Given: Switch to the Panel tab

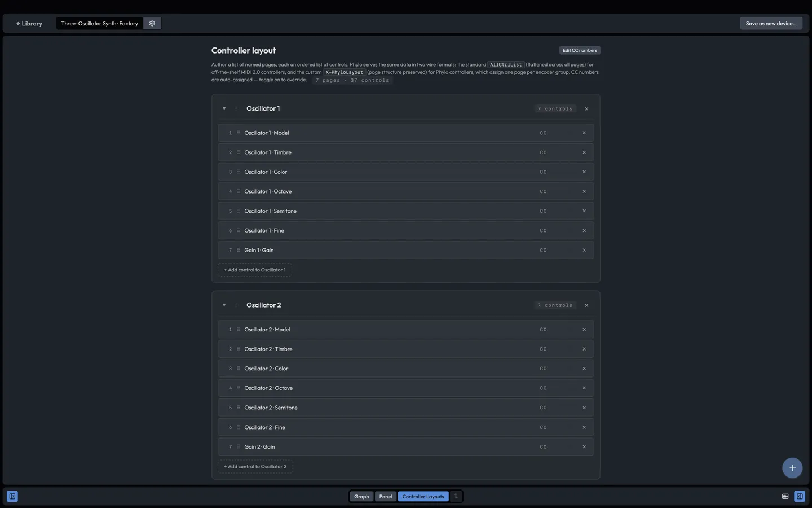Looking at the screenshot, I should point(386,497).
